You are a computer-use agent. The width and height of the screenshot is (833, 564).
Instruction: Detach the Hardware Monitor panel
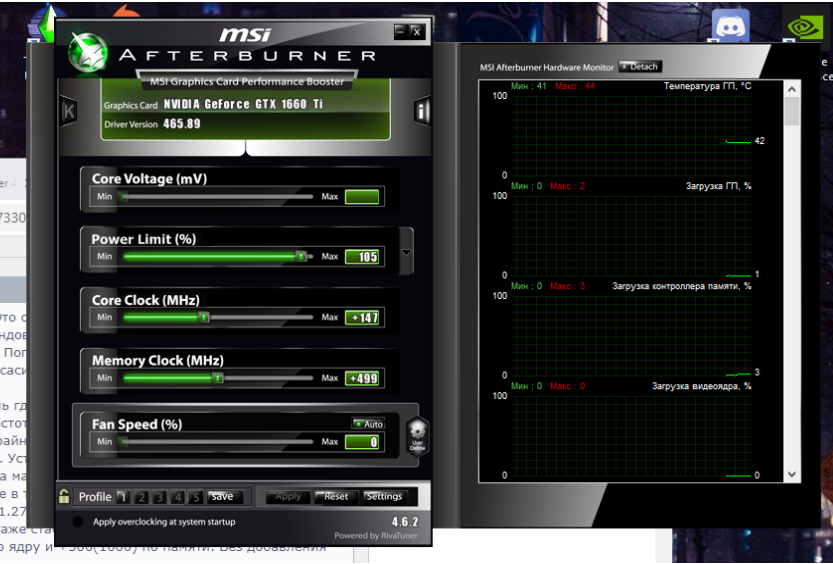640,67
